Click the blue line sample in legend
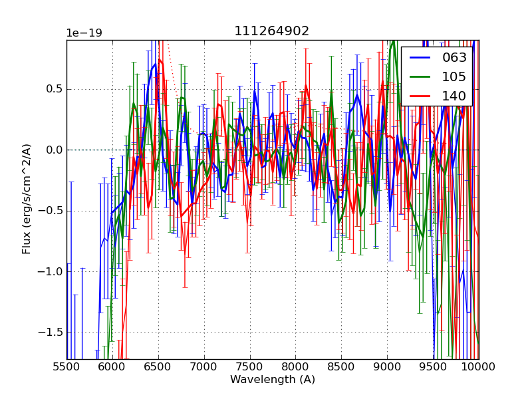The image size is (532, 399). point(420,57)
